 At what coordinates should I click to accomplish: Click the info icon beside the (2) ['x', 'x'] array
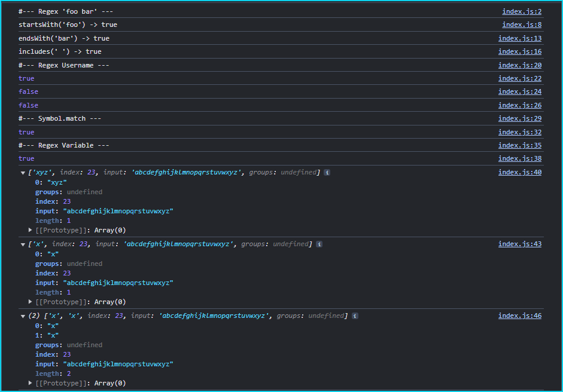point(354,316)
